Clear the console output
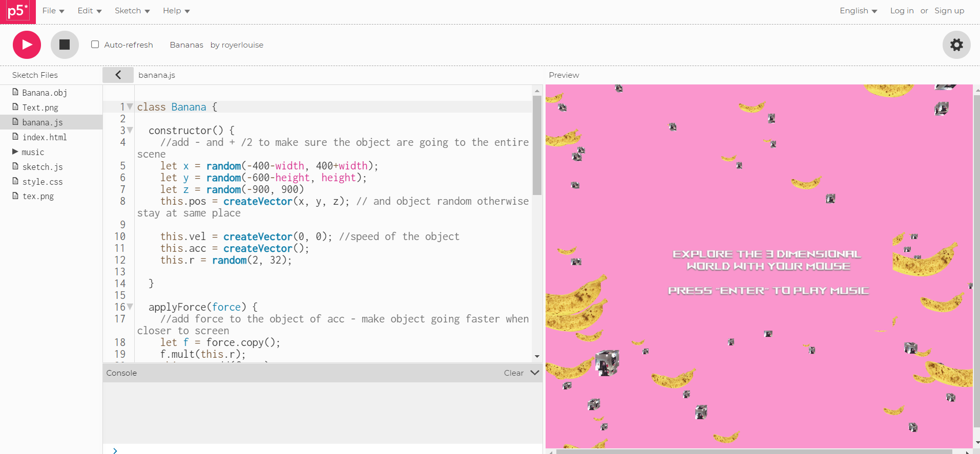This screenshot has height=454, width=980. coord(513,373)
